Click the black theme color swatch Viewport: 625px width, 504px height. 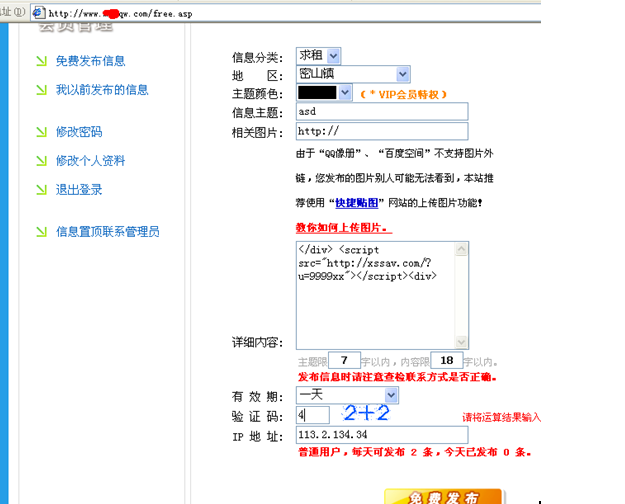317,93
